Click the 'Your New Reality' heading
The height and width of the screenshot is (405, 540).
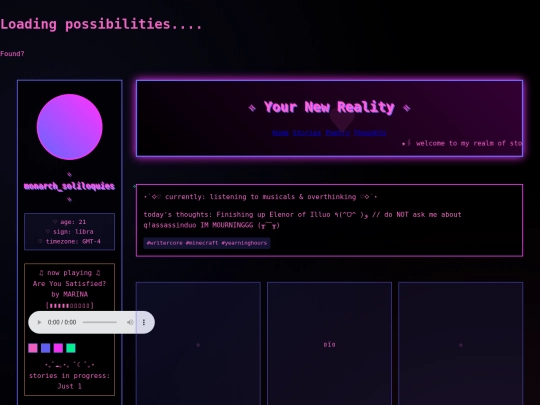click(x=329, y=107)
